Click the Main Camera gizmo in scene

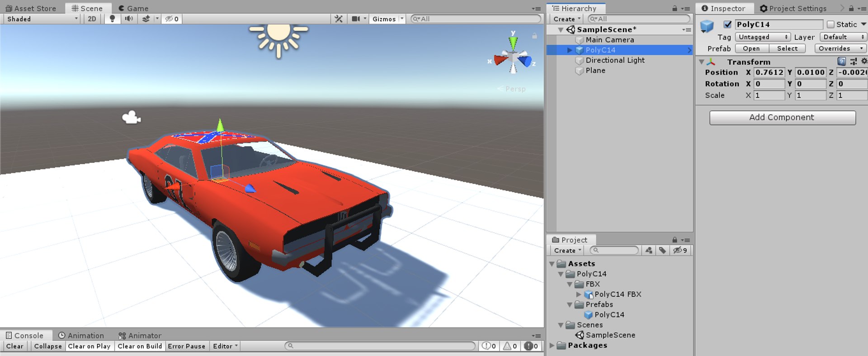click(x=132, y=118)
